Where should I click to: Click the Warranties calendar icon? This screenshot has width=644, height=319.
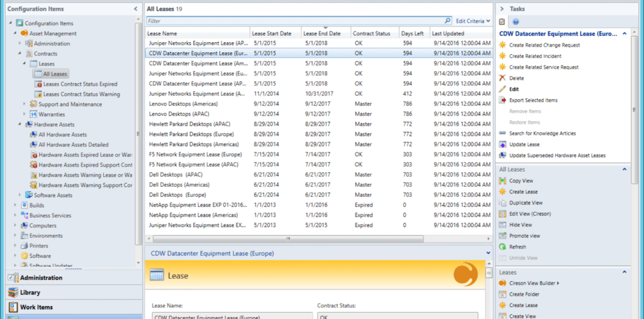coord(34,115)
